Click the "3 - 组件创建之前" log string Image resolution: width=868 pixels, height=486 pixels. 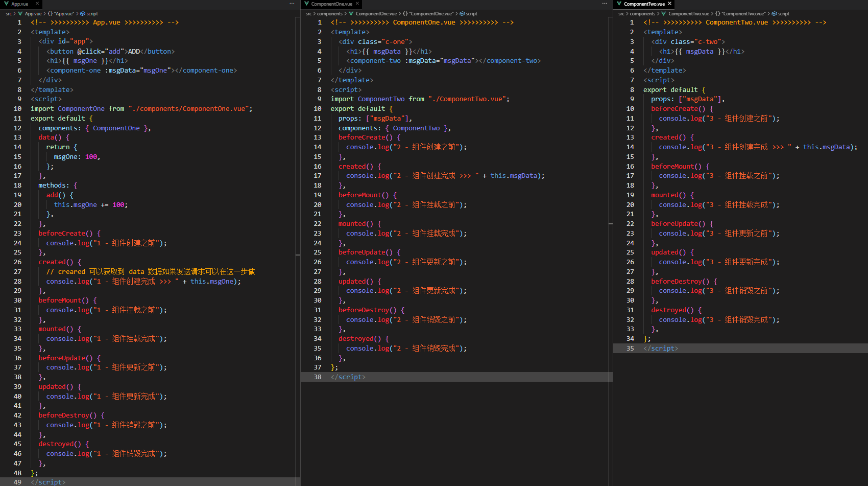pyautogui.click(x=739, y=119)
